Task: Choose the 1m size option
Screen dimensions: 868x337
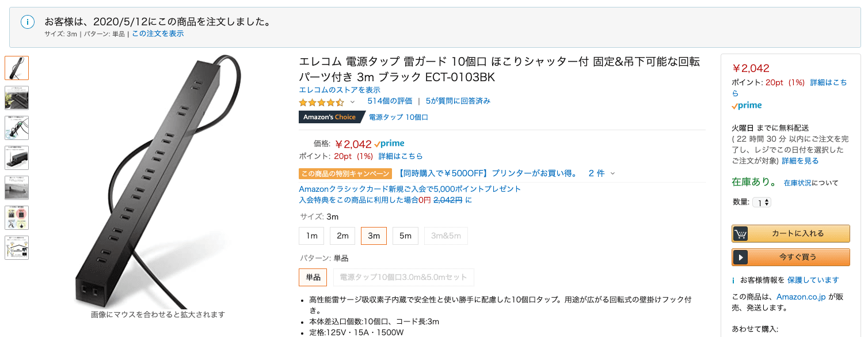Action: [x=311, y=236]
